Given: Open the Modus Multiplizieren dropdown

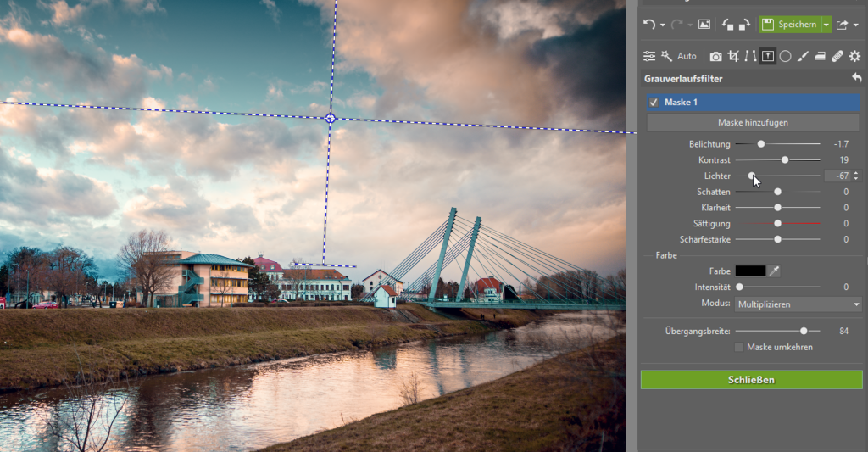Looking at the screenshot, I should [x=798, y=304].
